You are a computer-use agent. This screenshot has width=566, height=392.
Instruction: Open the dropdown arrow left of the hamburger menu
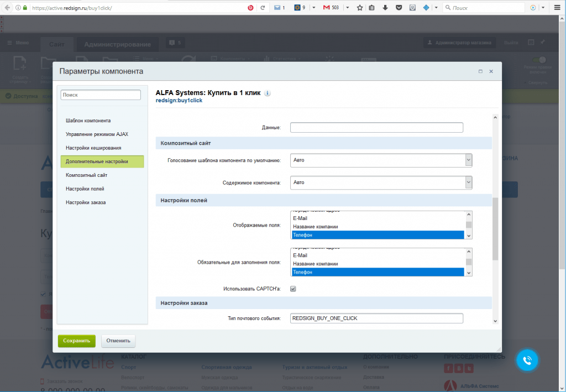[543, 8]
